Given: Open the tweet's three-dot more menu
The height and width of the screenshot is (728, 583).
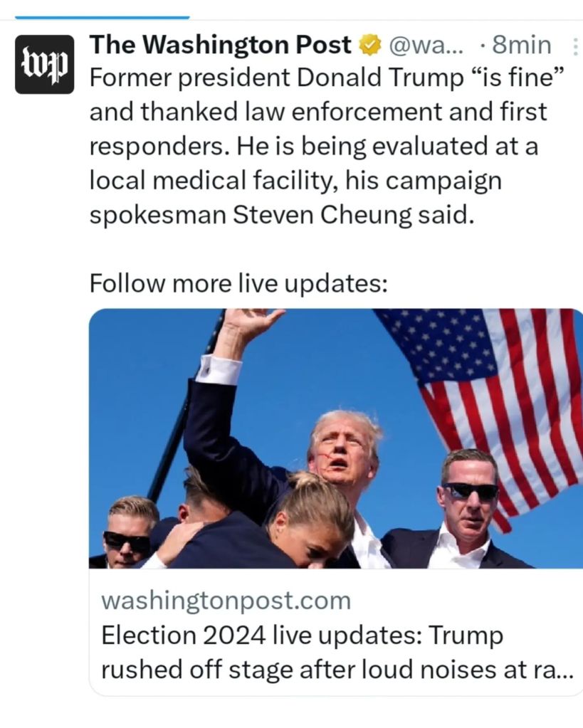Looking at the screenshot, I should point(574,46).
